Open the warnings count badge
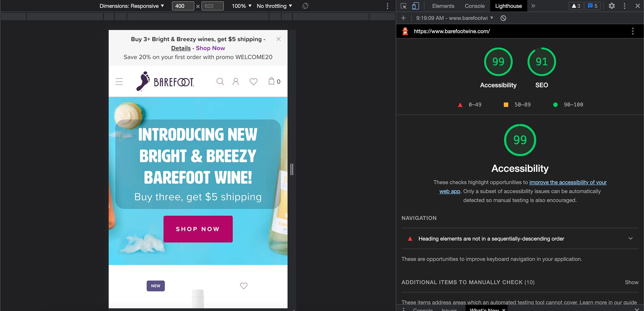Image resolution: width=644 pixels, height=311 pixels. pos(576,6)
